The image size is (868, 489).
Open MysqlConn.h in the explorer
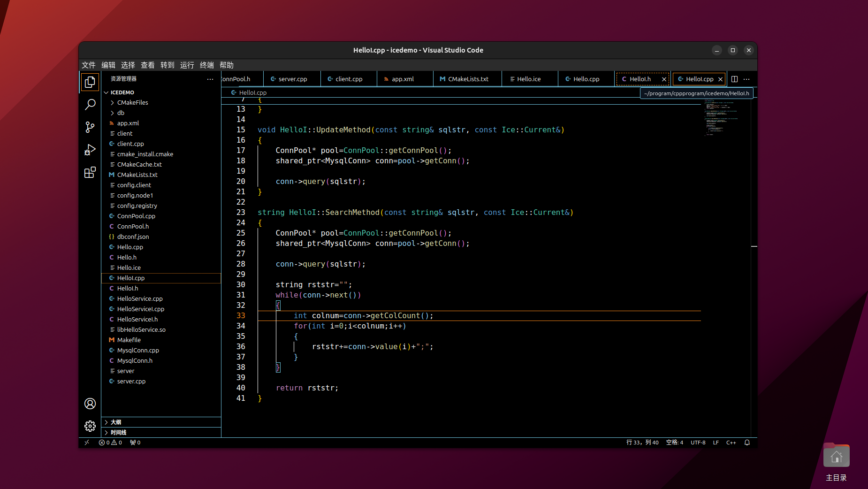coord(161,360)
